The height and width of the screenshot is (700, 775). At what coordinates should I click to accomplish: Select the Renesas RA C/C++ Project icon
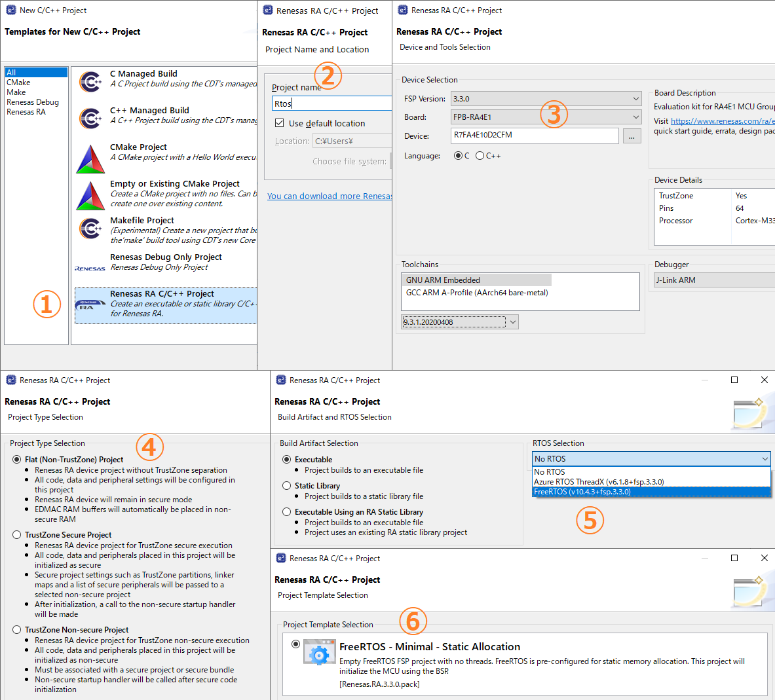(90, 304)
